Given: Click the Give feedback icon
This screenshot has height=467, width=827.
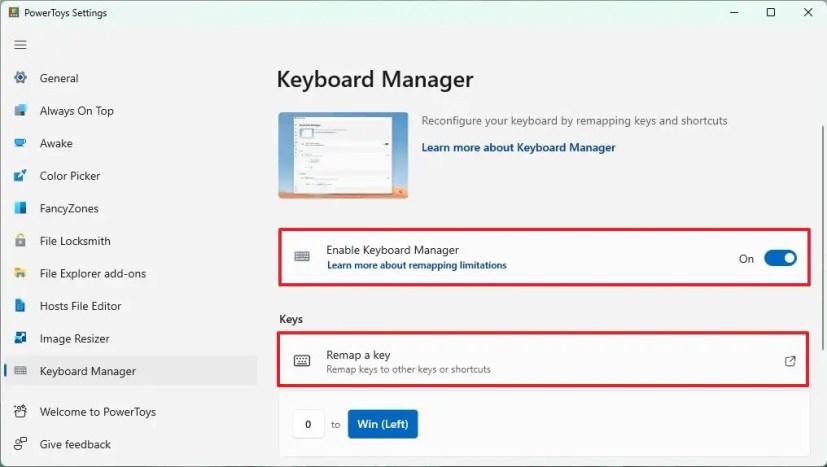Looking at the screenshot, I should tap(20, 444).
